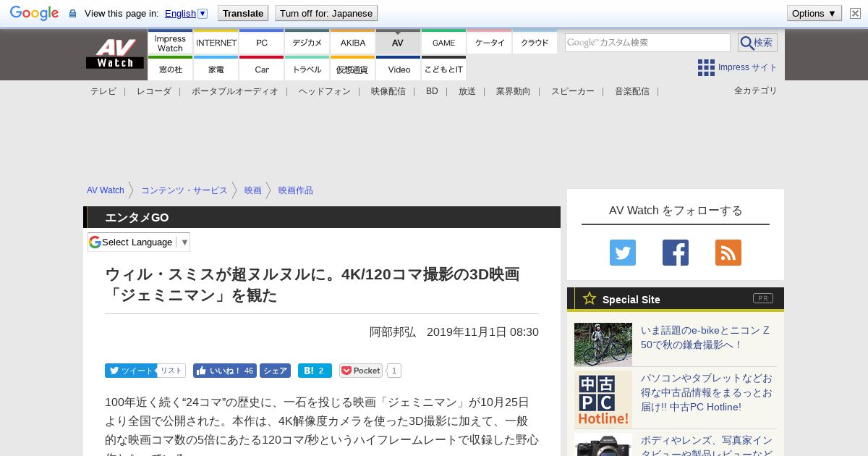
Task: Open the 家電 tab
Action: tap(216, 69)
